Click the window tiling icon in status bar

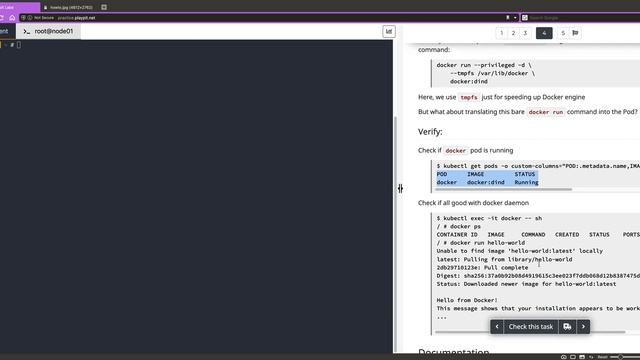(x=573, y=357)
